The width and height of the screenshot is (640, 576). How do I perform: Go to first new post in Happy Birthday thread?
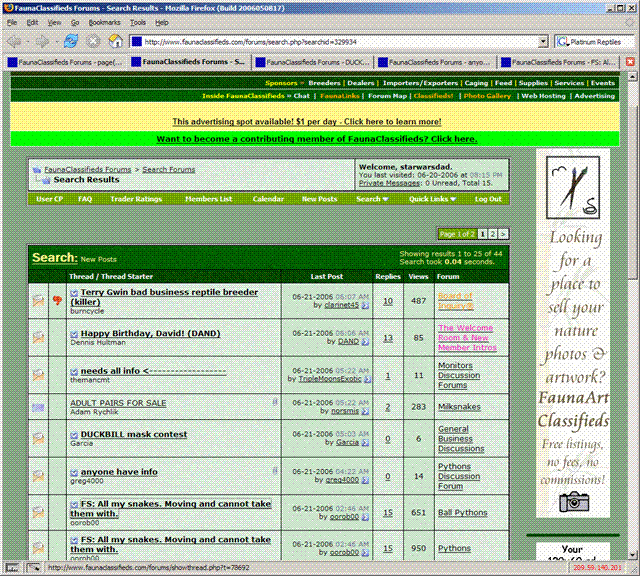(x=74, y=334)
